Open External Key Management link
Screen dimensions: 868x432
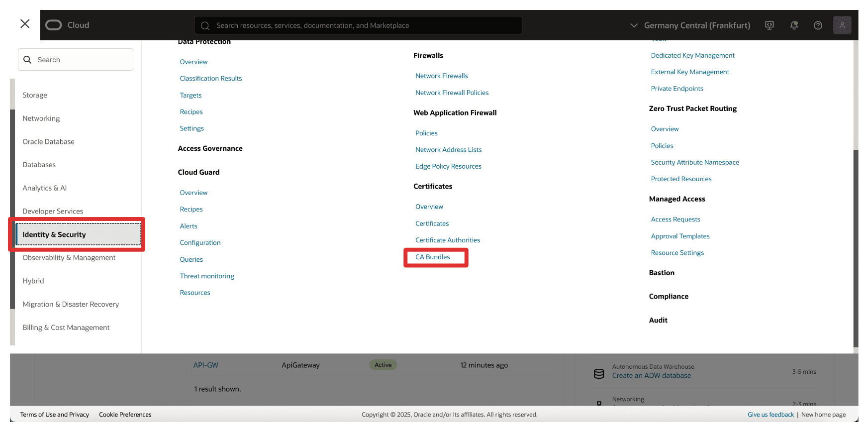[x=690, y=72]
